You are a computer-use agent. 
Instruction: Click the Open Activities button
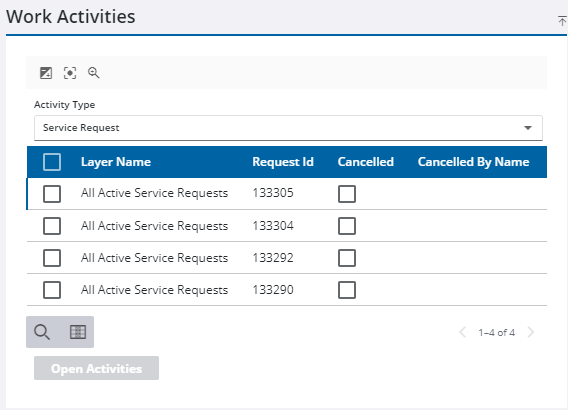(96, 368)
